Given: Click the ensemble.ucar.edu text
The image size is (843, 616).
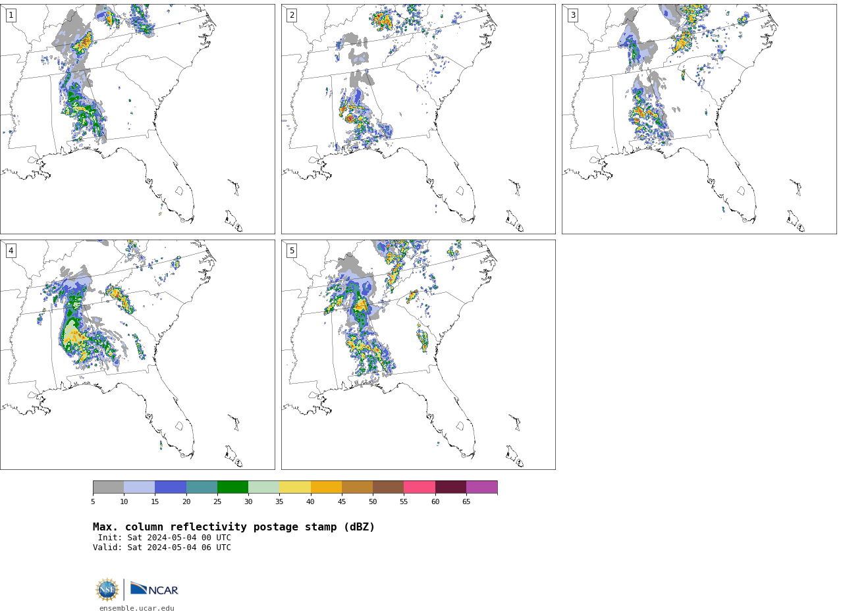Looking at the screenshot, I should [x=137, y=609].
